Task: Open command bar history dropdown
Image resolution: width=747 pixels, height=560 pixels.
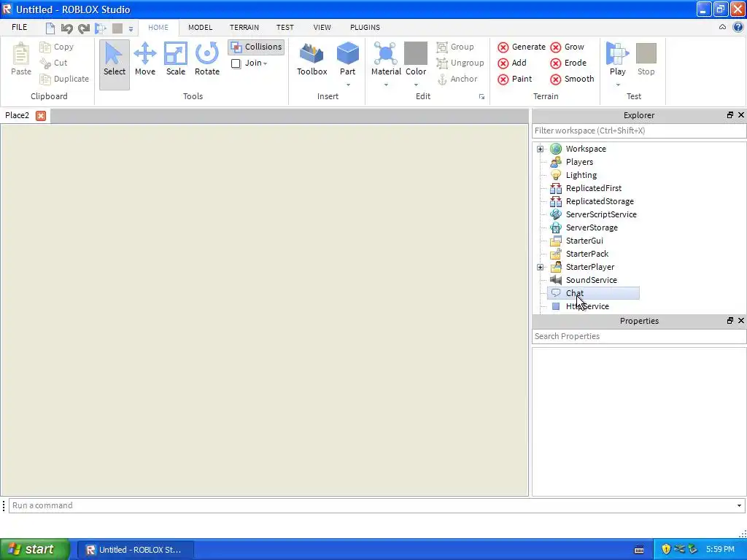Action: click(x=740, y=506)
